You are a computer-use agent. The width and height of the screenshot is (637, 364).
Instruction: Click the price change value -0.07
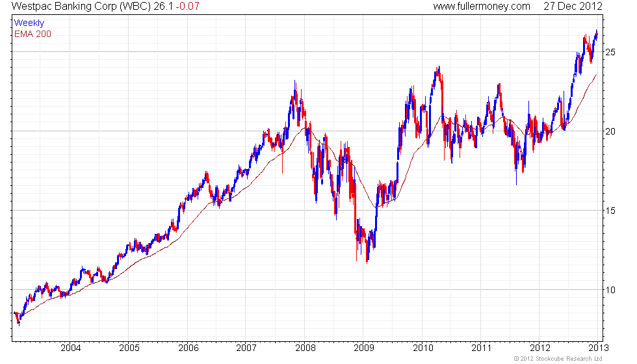pos(188,6)
